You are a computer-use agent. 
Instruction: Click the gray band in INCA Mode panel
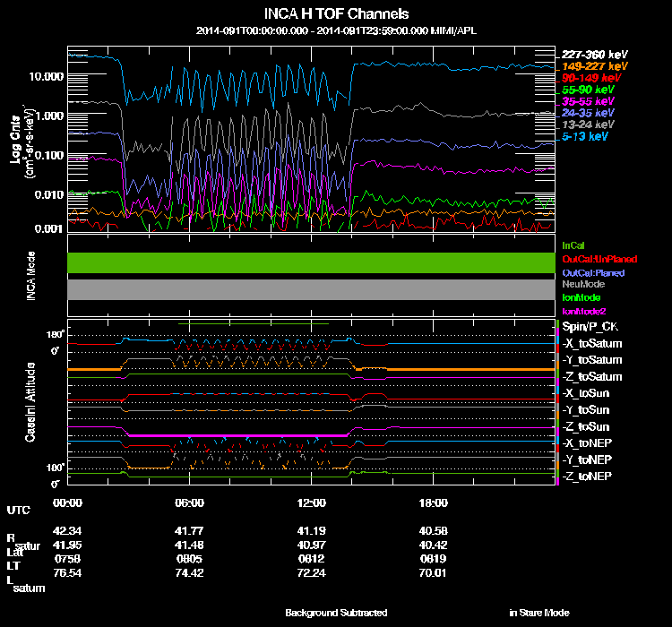311,289
